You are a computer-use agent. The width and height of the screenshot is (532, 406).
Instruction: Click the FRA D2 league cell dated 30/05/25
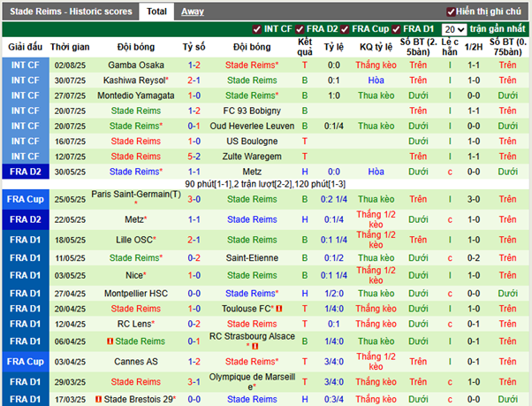coord(26,172)
